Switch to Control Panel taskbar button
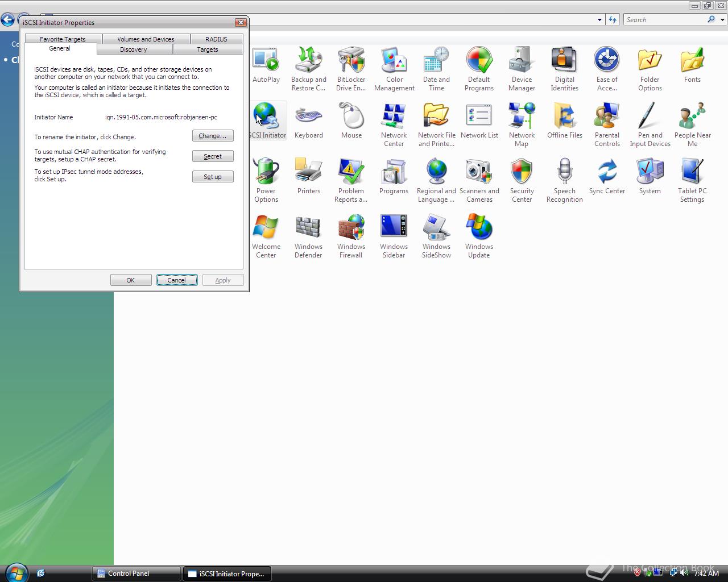The height and width of the screenshot is (582, 728). click(x=136, y=573)
